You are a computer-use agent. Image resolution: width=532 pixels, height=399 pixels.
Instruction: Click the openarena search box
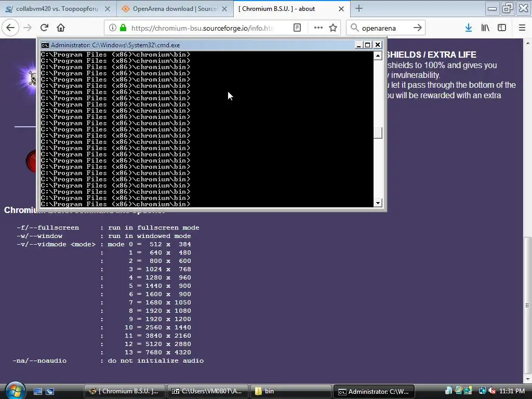(x=385, y=28)
